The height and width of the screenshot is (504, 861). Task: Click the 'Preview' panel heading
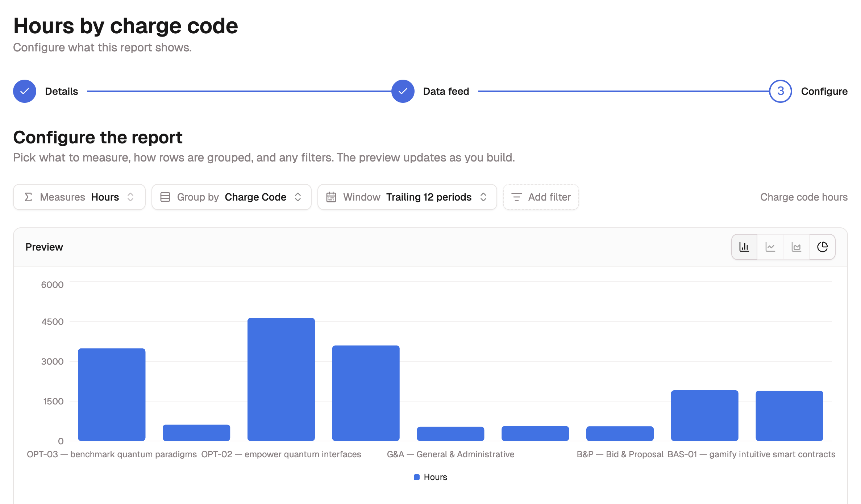click(44, 247)
